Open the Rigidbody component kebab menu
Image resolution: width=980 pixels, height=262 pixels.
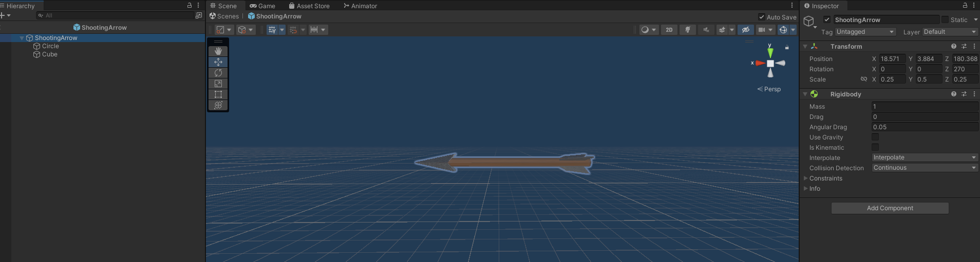click(974, 94)
